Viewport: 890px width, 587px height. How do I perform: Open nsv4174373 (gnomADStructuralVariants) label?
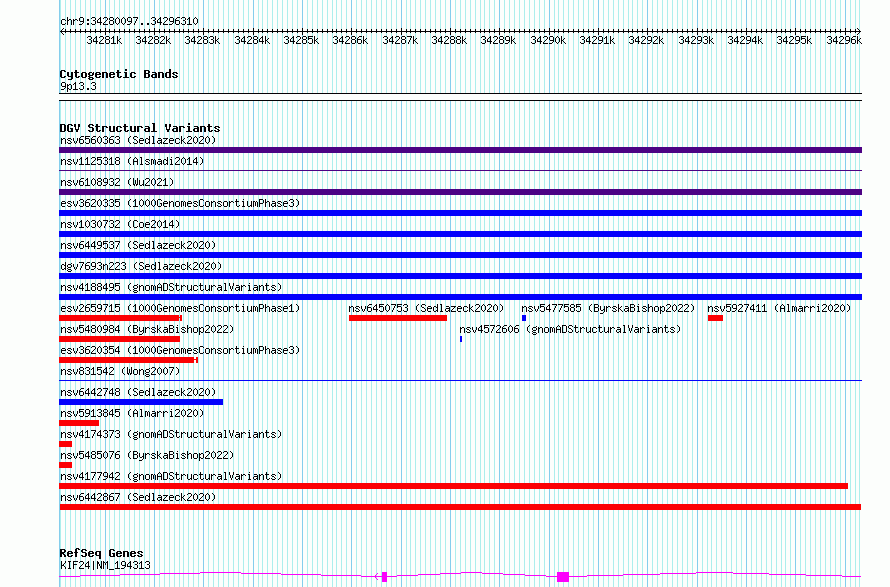tap(171, 434)
